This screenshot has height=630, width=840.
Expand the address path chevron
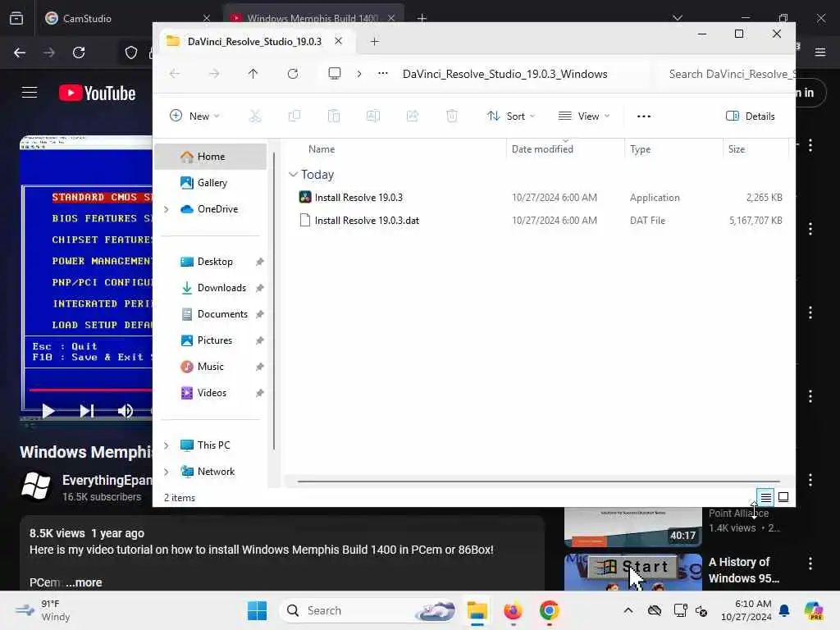(x=359, y=73)
